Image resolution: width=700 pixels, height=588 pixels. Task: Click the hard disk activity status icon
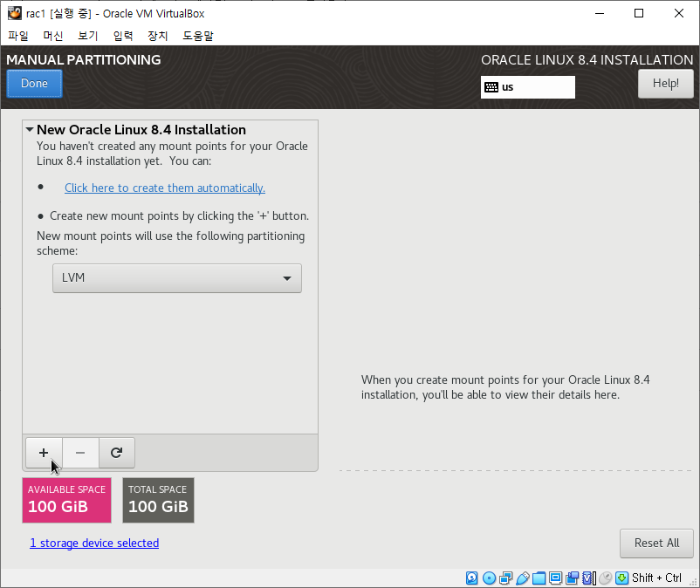(472, 578)
